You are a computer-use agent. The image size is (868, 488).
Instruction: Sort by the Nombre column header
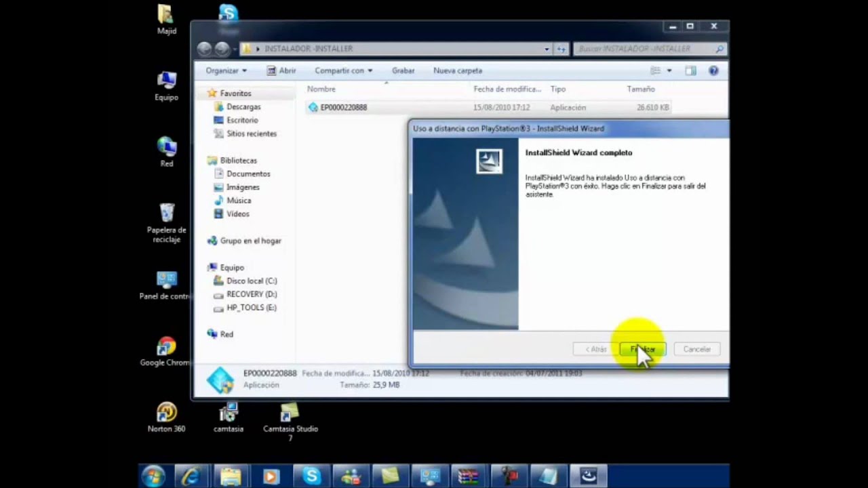(x=321, y=89)
